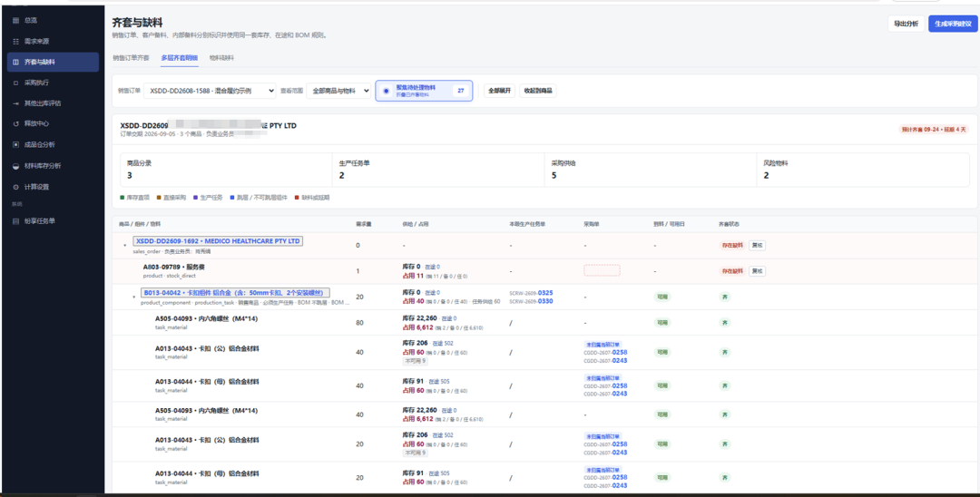This screenshot has height=497, width=980.
Task: Open the B013-04042 卡扣组件 铝合金 link
Action: tap(236, 292)
